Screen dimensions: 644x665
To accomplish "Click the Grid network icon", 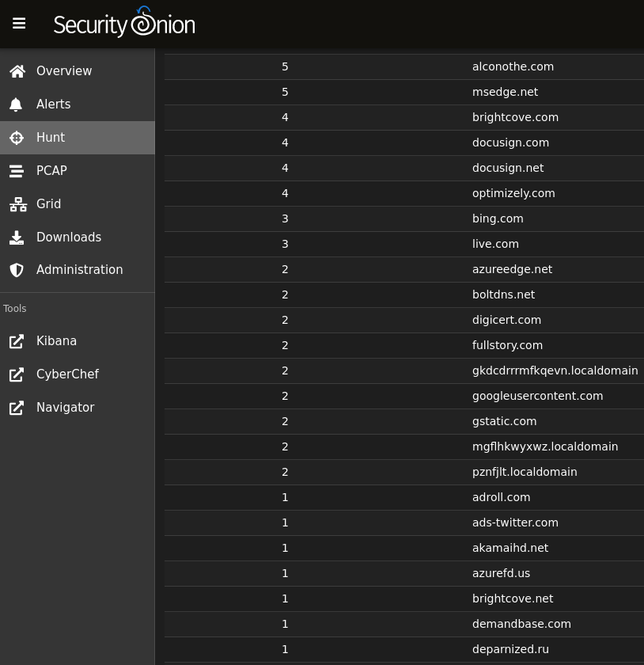I will 18,204.
